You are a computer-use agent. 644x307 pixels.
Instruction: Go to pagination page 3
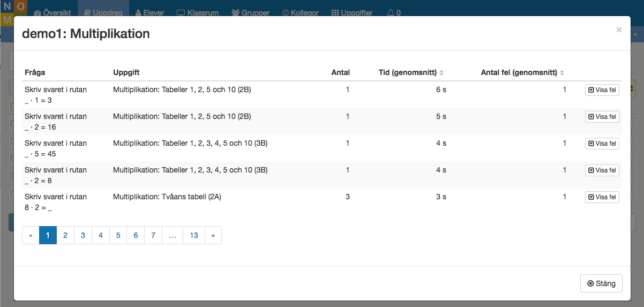[x=83, y=235]
